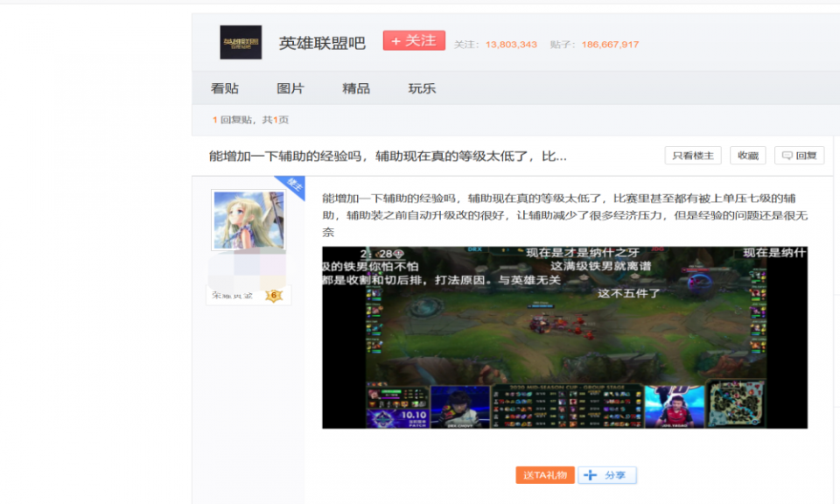Click the 回复贴，共1页 text
Viewport: 840px width, 504px height.
point(251,120)
